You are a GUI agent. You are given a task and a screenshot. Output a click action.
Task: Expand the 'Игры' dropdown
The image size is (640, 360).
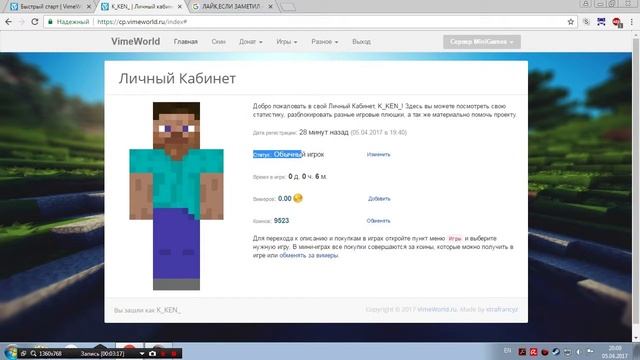pos(287,42)
